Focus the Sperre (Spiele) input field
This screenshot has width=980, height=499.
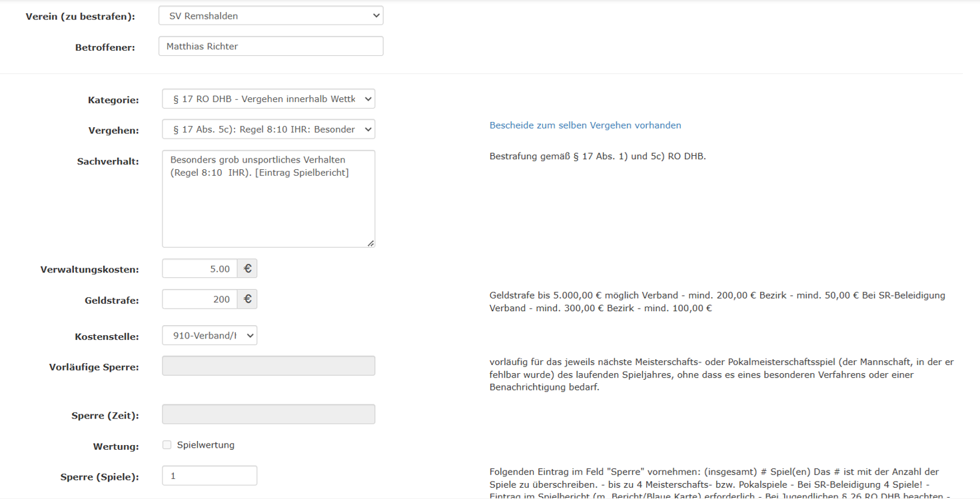209,476
